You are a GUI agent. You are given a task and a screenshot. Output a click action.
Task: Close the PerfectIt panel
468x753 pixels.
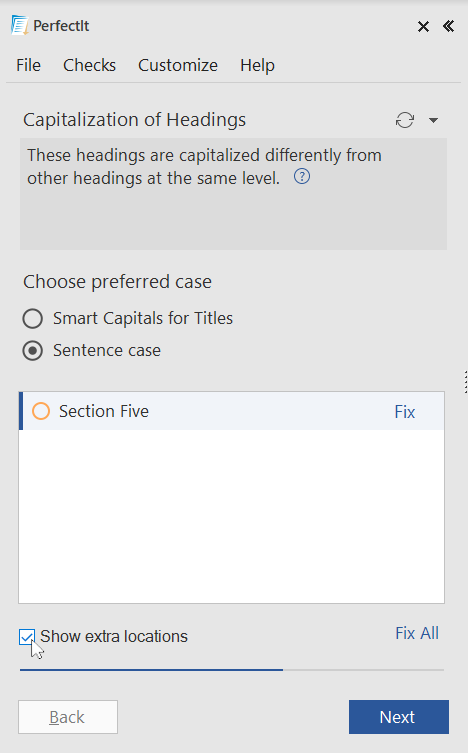pyautogui.click(x=423, y=26)
